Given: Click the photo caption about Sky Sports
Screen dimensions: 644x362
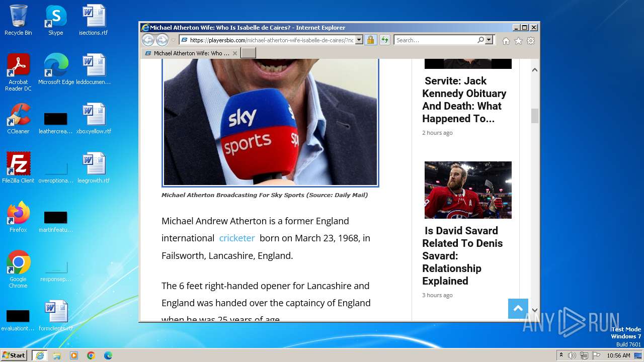Looking at the screenshot, I should click(x=265, y=195).
